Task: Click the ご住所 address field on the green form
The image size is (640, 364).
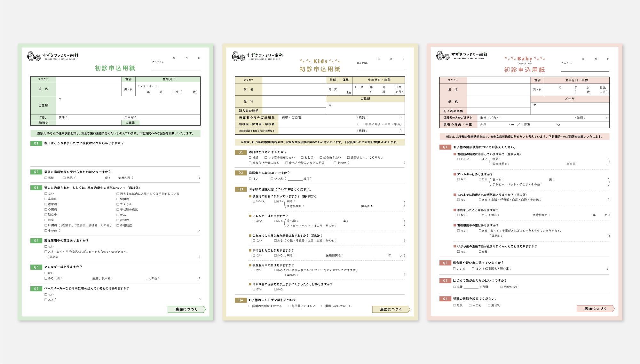Action: pos(128,106)
